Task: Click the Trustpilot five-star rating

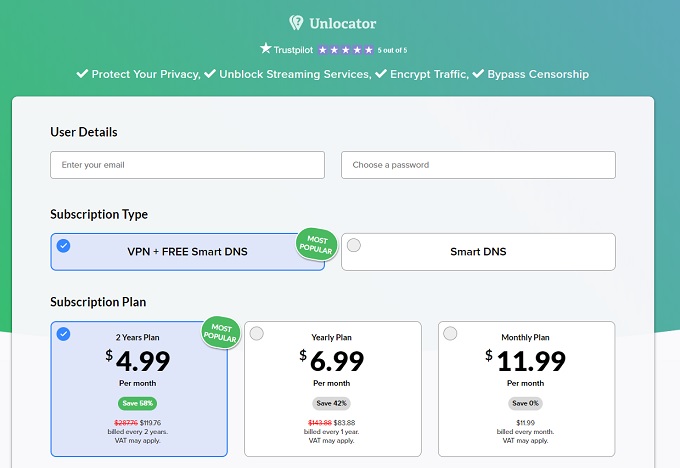Action: click(345, 49)
